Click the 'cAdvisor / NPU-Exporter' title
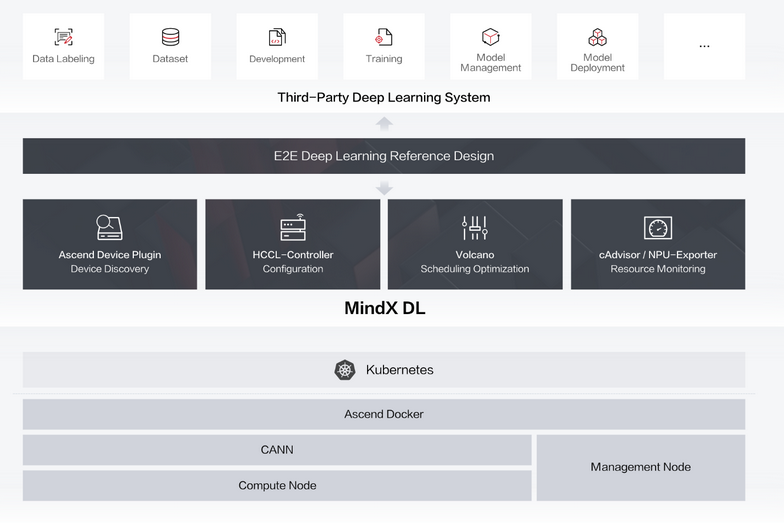 (658, 254)
